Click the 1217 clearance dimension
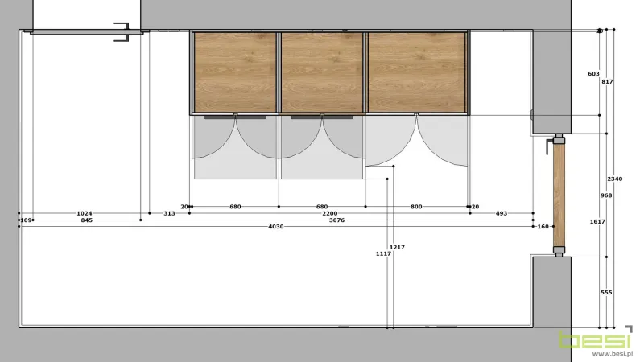The image size is (644, 362). point(397,248)
